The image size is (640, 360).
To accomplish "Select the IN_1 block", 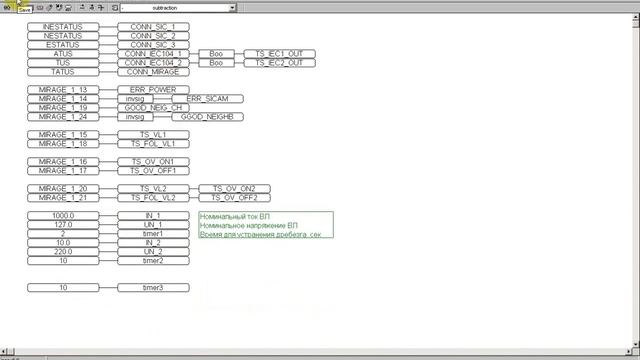I will coord(153,216).
